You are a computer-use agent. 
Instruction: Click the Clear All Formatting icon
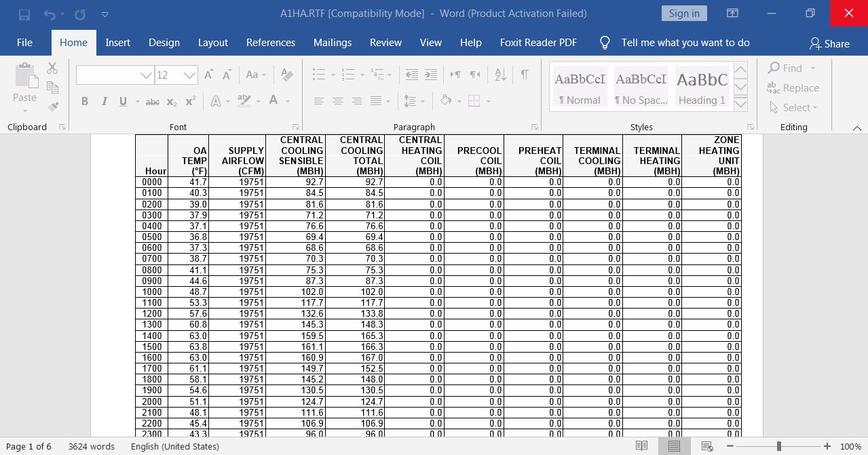click(x=287, y=75)
